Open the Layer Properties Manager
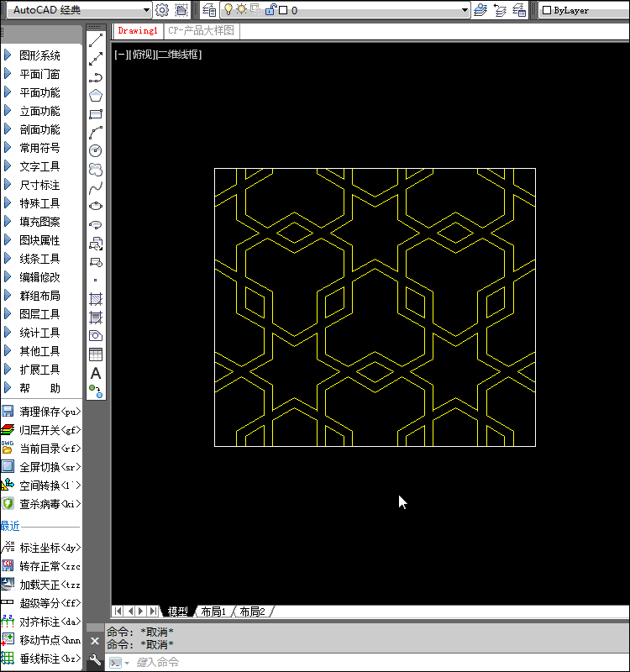 [209, 10]
